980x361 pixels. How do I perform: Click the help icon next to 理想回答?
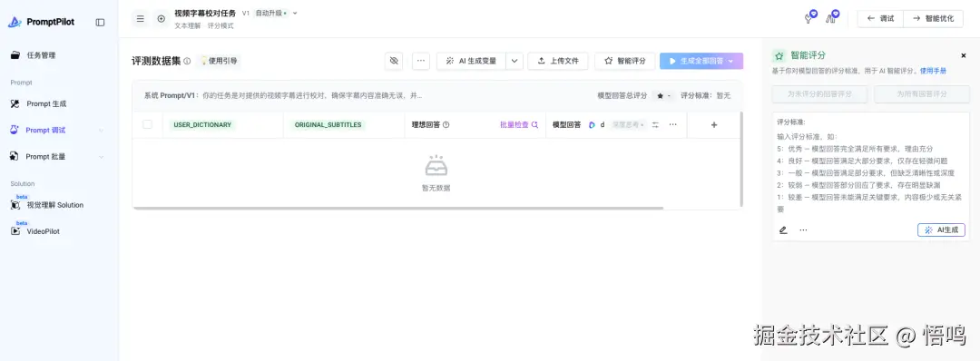446,125
